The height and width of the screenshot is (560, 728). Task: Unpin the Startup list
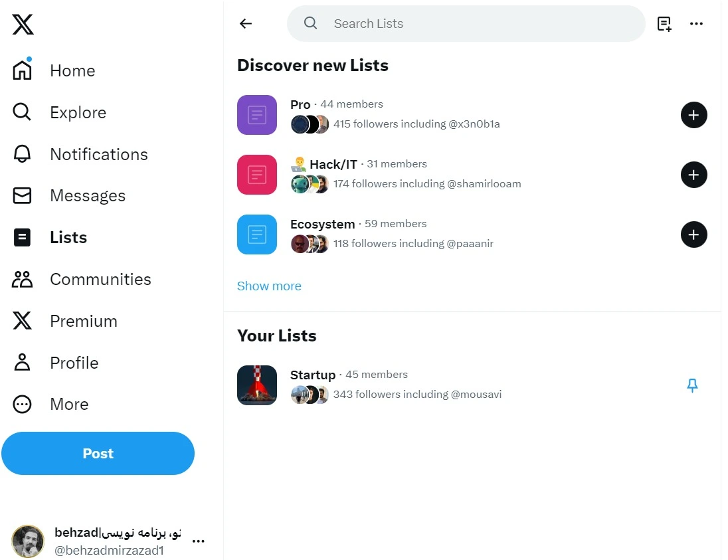(x=692, y=385)
